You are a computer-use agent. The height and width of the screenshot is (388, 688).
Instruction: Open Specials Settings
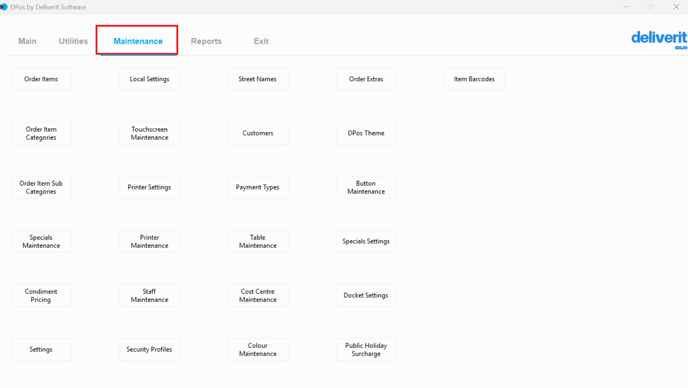(366, 241)
